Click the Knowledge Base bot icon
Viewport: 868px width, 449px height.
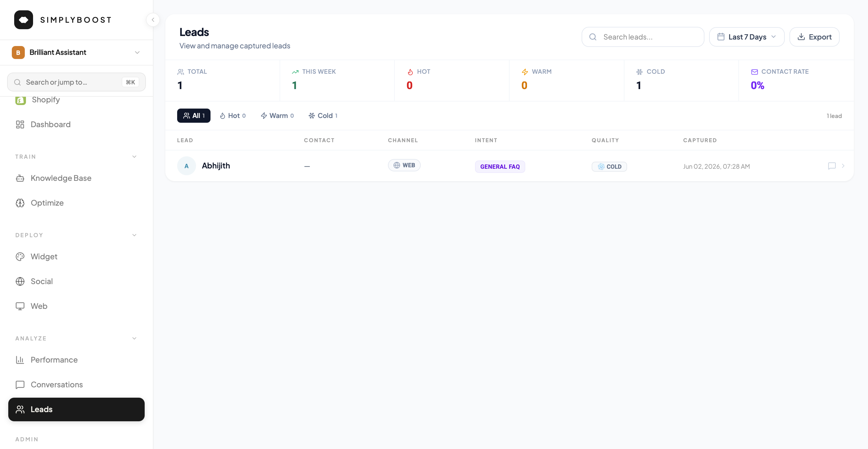[x=20, y=178]
